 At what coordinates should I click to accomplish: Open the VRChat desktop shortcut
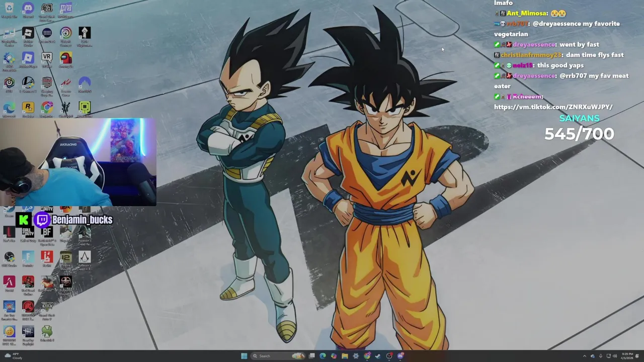click(47, 60)
